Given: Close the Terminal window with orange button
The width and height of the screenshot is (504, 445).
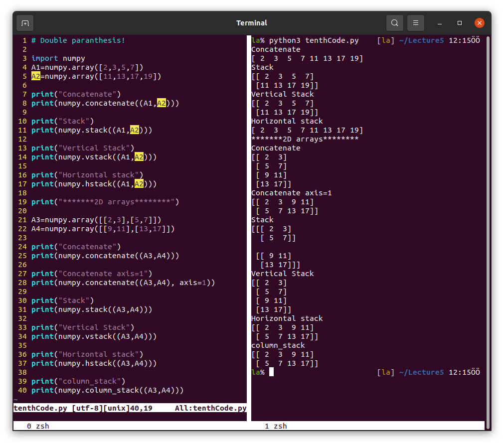Looking at the screenshot, I should [x=479, y=23].
